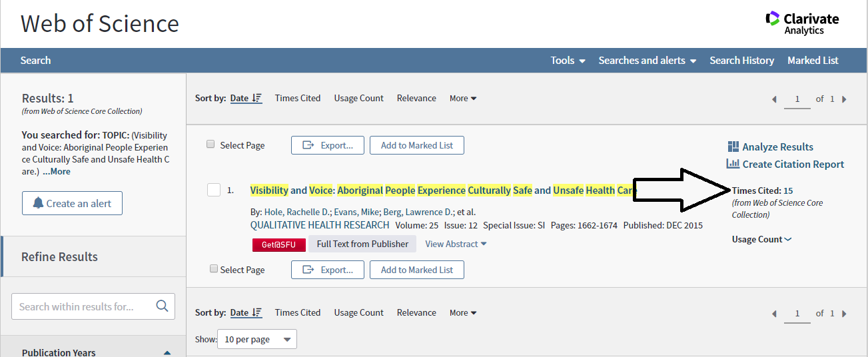Sort by Usage Count in bottom bar
The width and height of the screenshot is (868, 357).
359,312
